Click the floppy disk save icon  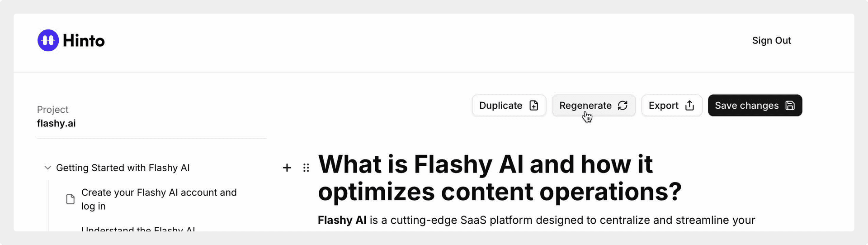pyautogui.click(x=790, y=106)
